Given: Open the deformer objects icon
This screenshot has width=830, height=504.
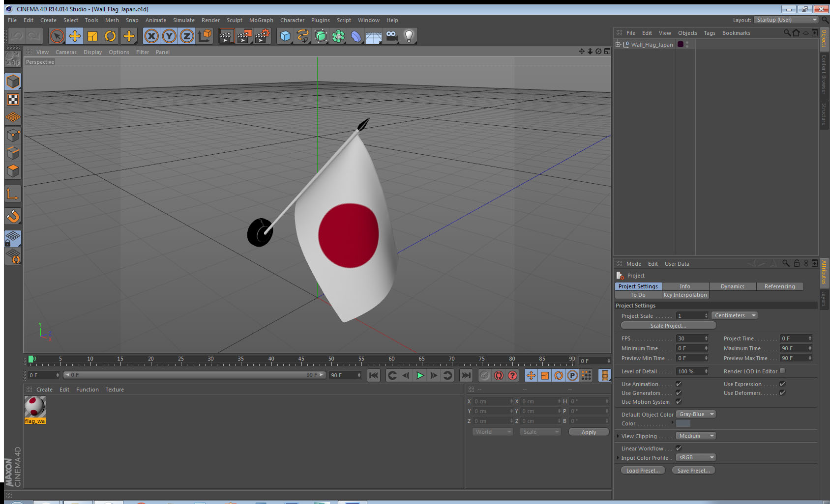Looking at the screenshot, I should click(x=356, y=36).
